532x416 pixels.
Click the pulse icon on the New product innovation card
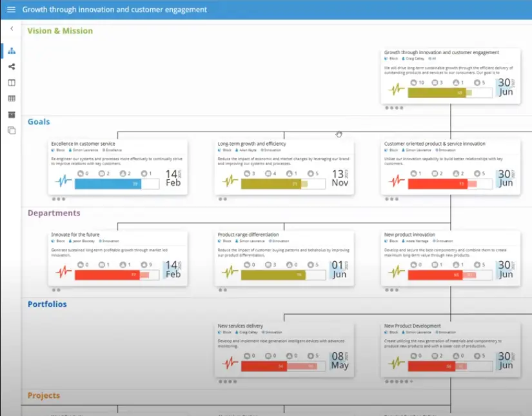[x=397, y=272]
